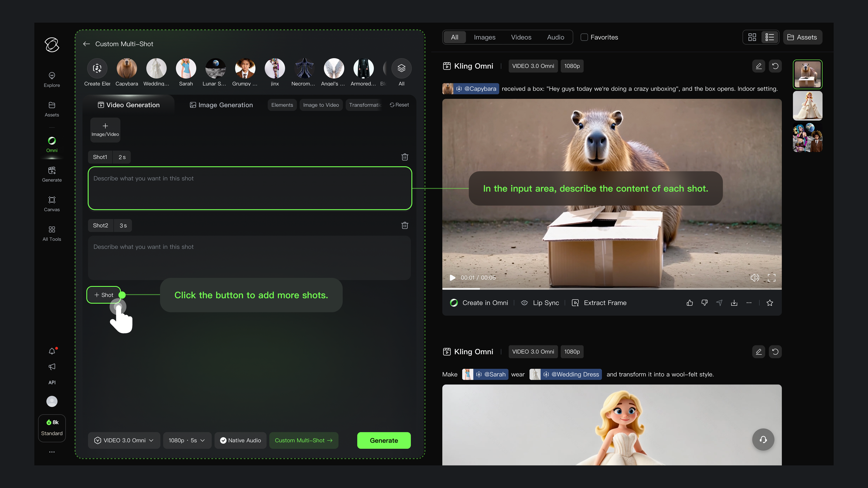Enter fullscreen on the video player
Viewport: 868px width, 488px height.
pyautogui.click(x=771, y=277)
